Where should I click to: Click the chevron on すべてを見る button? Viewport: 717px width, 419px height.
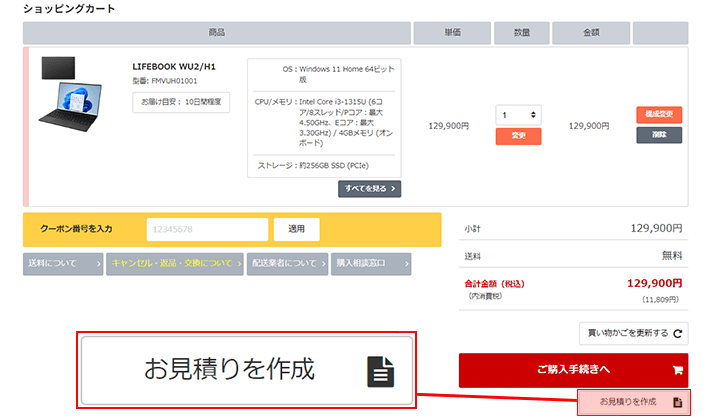click(x=393, y=188)
